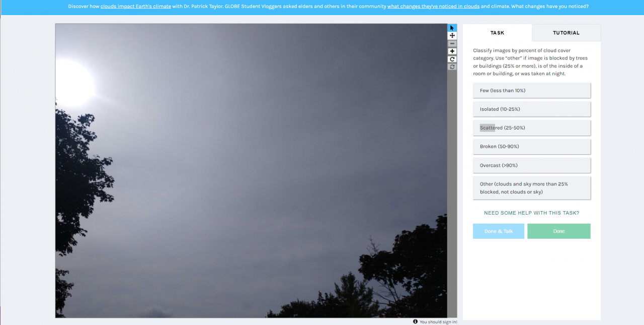The height and width of the screenshot is (325, 644).
Task: Rotate the image with the circular arrow
Action: pyautogui.click(x=452, y=59)
